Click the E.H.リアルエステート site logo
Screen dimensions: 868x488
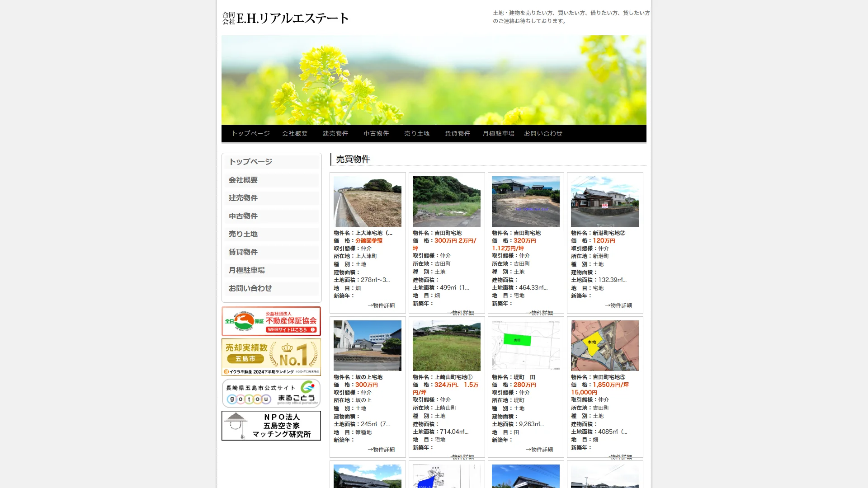(x=285, y=18)
